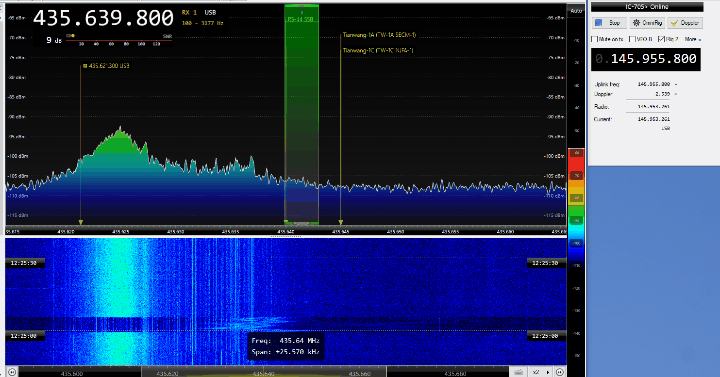
Task: Click the zoom play arrow beside x2
Action: click(547, 372)
